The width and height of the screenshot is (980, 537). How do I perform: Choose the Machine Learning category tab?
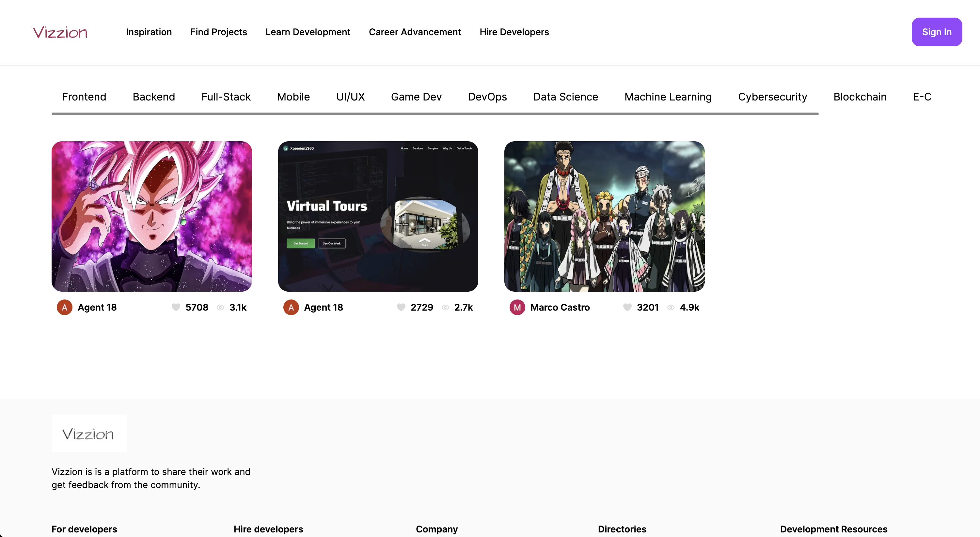[668, 97]
